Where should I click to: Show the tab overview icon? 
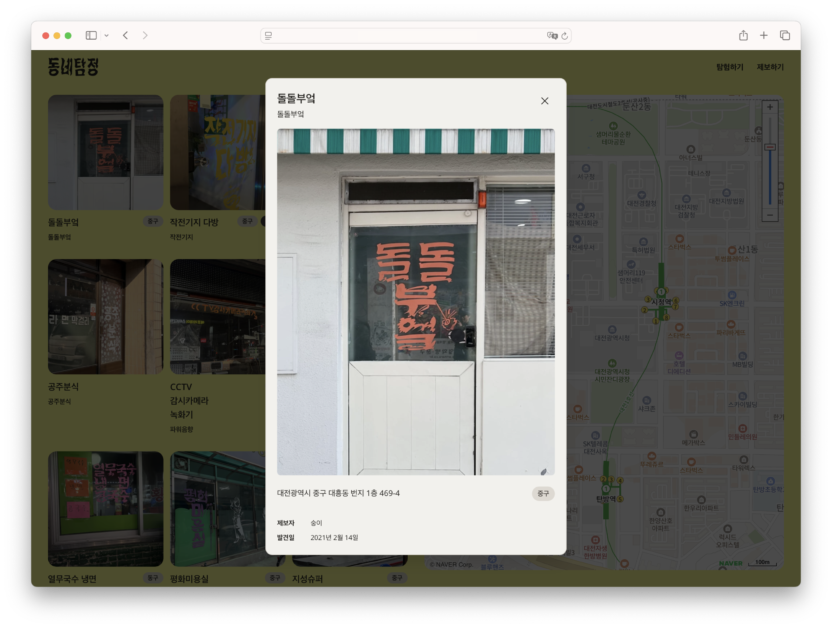(x=785, y=35)
